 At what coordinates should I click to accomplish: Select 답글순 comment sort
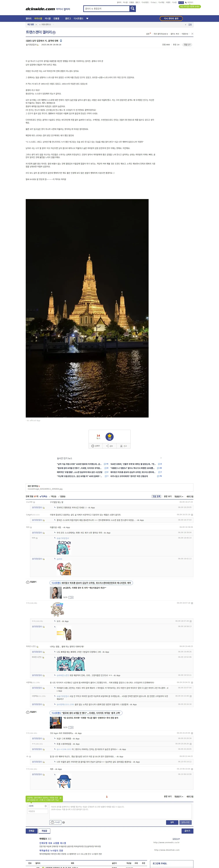pos(62,496)
